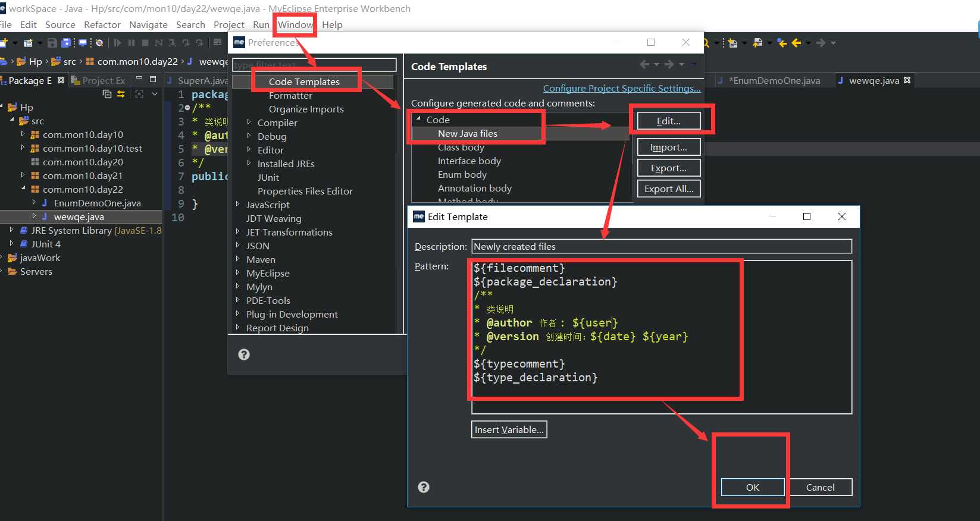Maximize the Package Explorer view
The width and height of the screenshot is (980, 521).
point(153,79)
